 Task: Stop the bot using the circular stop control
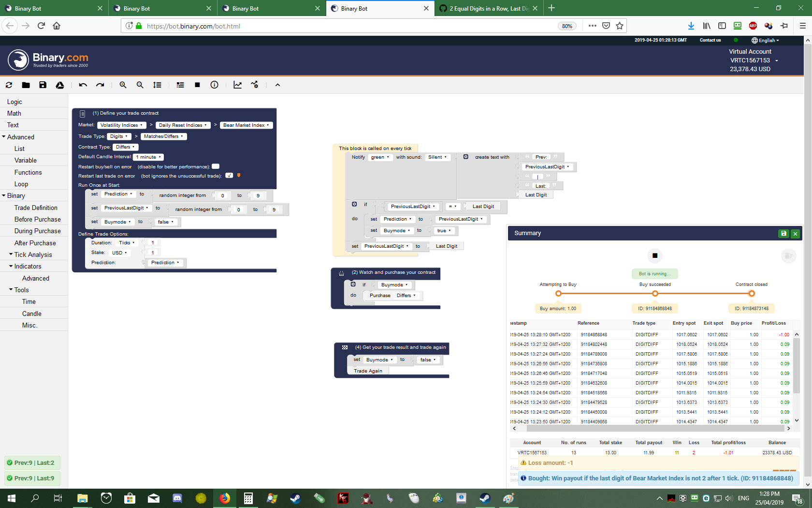(655, 255)
